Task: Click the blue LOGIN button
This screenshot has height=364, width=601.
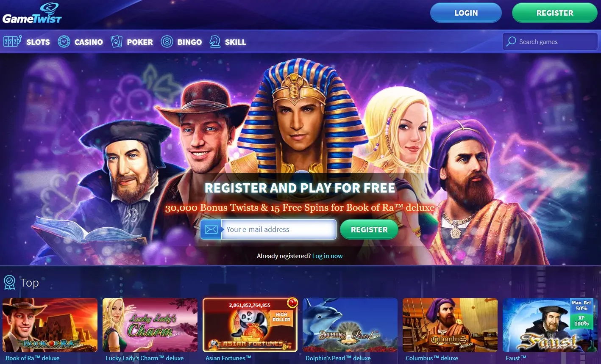Action: [466, 13]
